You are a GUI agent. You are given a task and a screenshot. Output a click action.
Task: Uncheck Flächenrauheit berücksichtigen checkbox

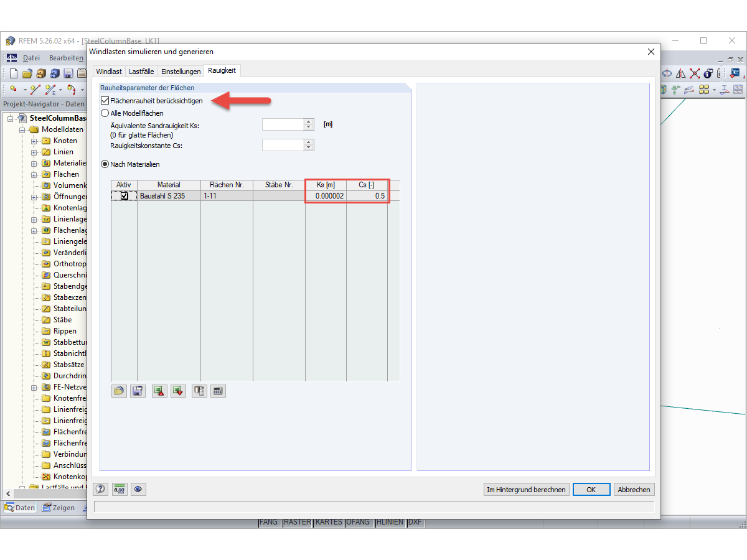coord(105,101)
